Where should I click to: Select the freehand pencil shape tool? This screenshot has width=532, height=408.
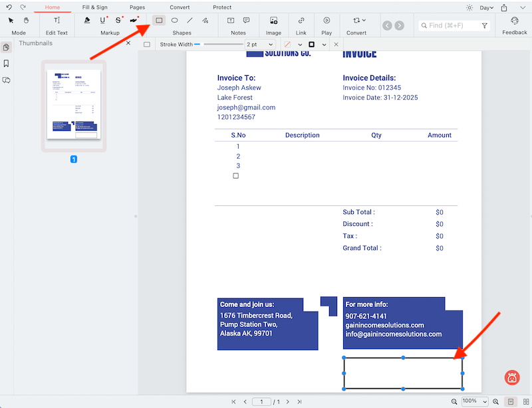(205, 21)
